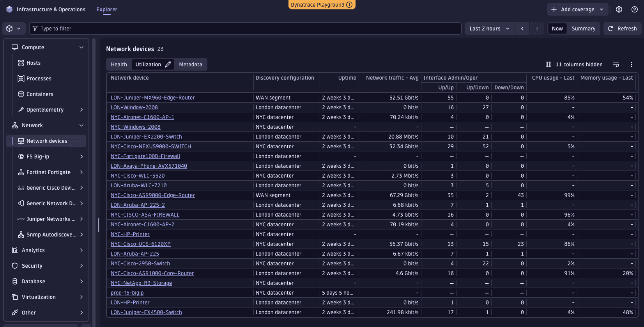Collapse the Compute section
The height and width of the screenshot is (327, 644).
pos(81,47)
